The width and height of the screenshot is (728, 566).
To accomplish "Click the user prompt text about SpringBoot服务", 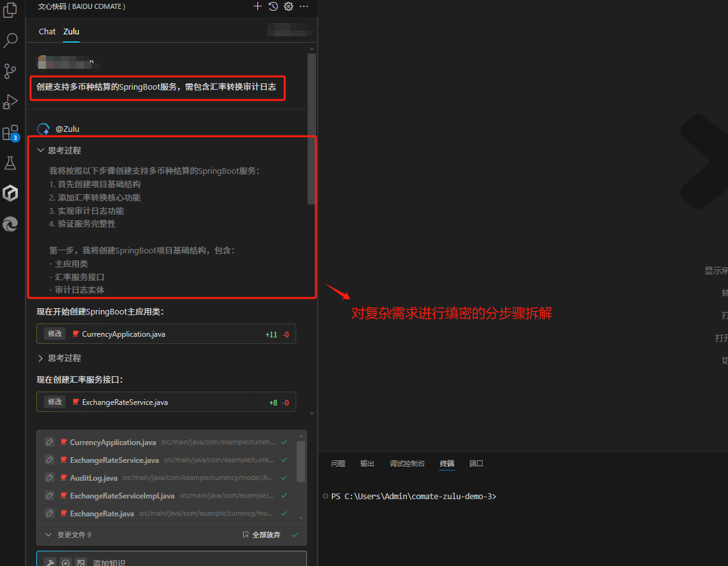I will pyautogui.click(x=156, y=87).
